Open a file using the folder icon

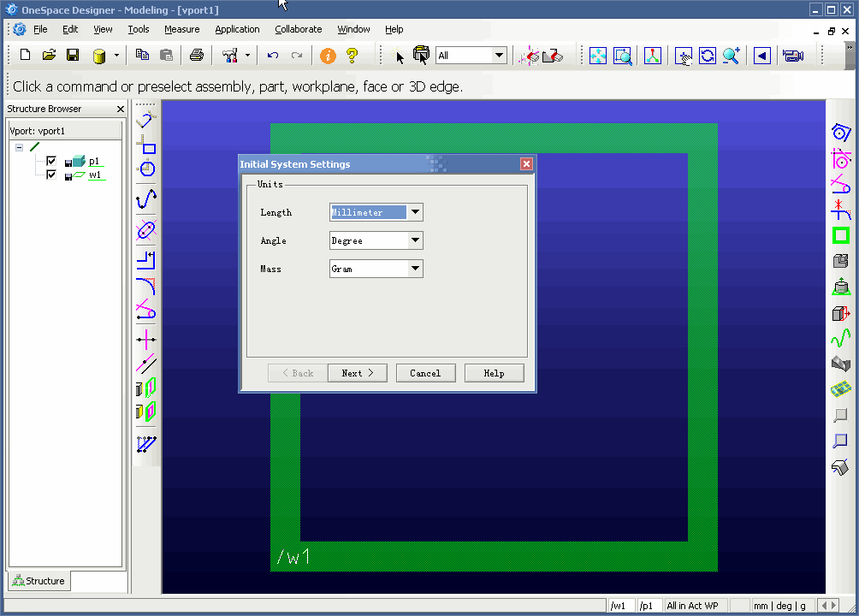point(50,56)
